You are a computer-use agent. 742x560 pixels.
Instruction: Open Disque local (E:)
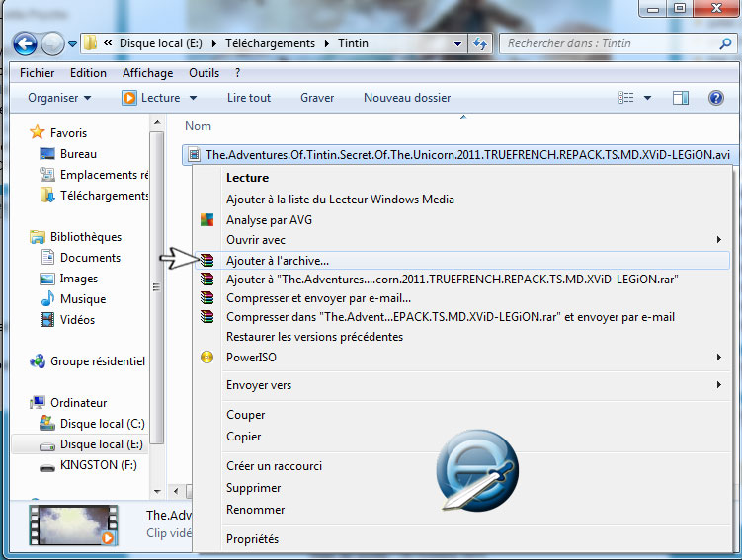click(79, 444)
